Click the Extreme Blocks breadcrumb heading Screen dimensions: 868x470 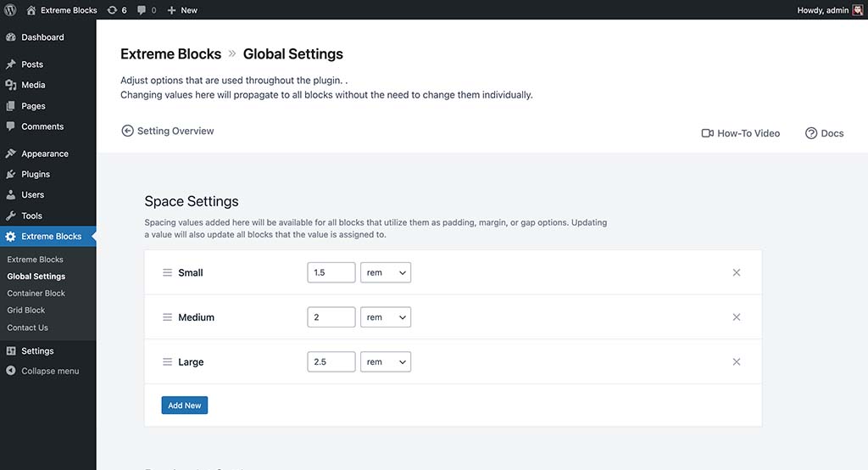(x=170, y=53)
